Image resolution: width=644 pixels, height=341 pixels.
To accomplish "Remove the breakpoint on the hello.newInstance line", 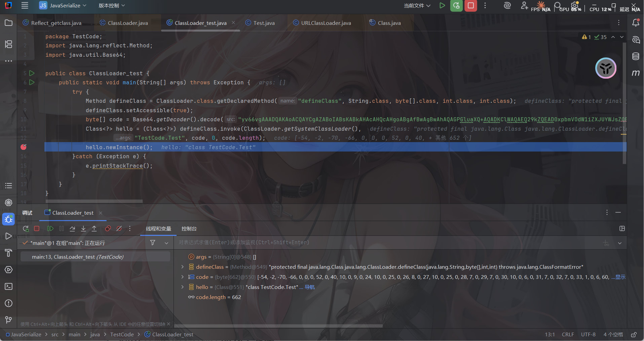I will pyautogui.click(x=24, y=147).
